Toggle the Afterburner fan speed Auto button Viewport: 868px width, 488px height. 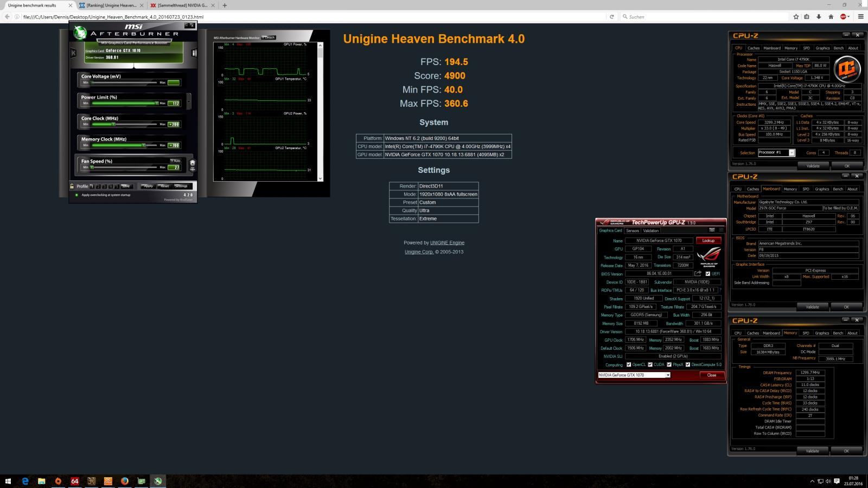coord(175,161)
